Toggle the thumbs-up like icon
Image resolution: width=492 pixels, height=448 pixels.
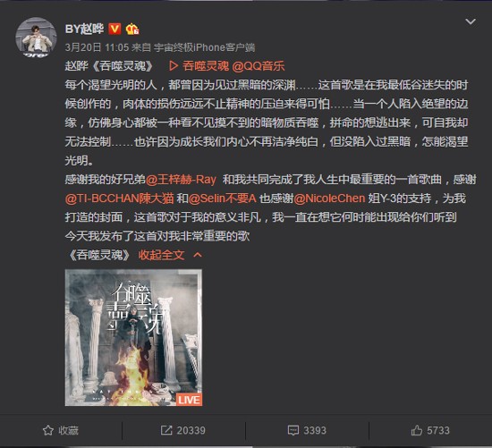(417, 430)
